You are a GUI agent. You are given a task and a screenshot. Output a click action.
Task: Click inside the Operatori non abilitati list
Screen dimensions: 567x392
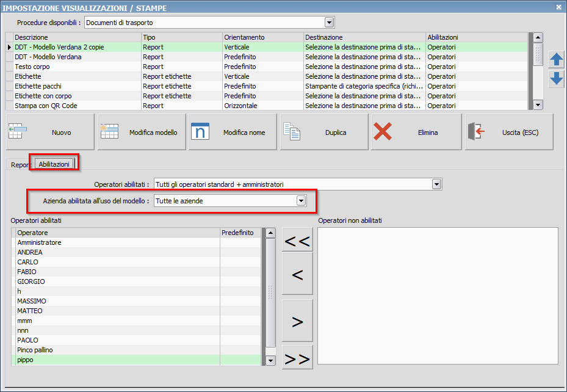[x=438, y=296]
